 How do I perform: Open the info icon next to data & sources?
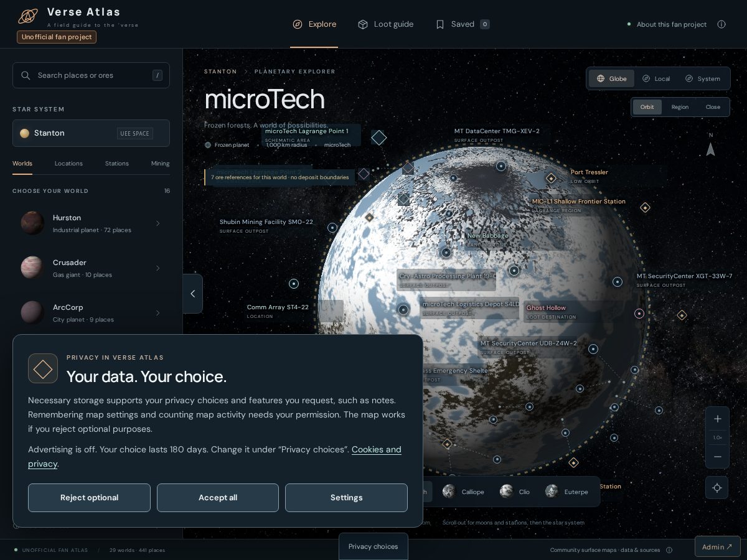pos(669,550)
